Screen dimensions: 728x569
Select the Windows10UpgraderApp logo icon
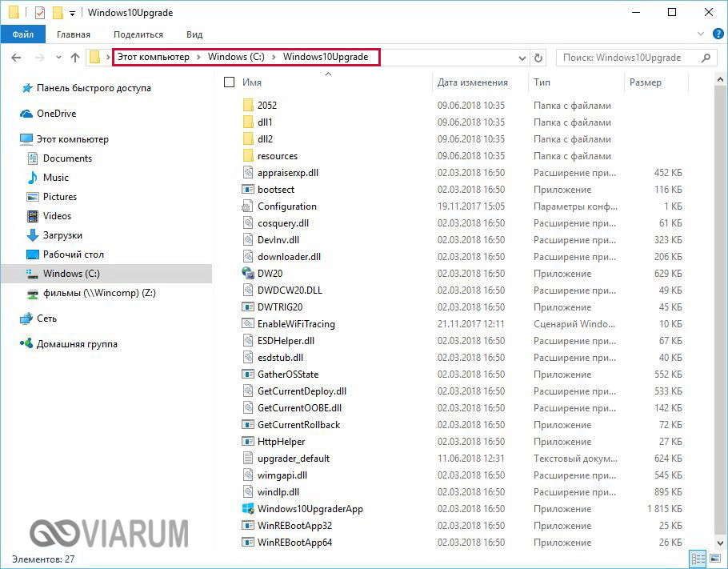pos(248,508)
